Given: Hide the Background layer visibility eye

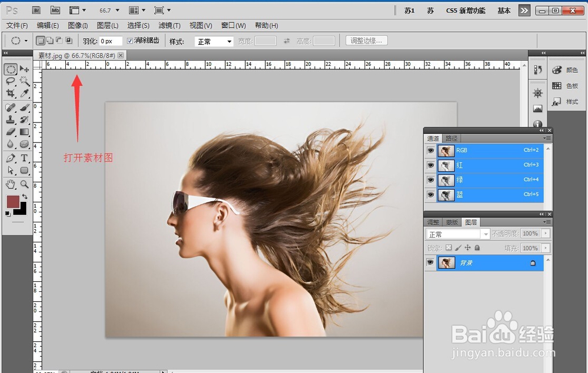Looking at the screenshot, I should click(430, 262).
